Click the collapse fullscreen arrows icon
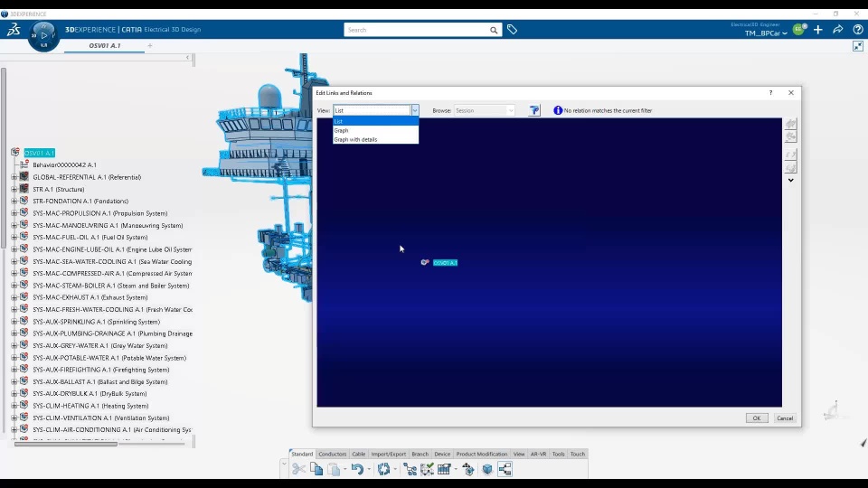868x488 pixels. [x=857, y=46]
